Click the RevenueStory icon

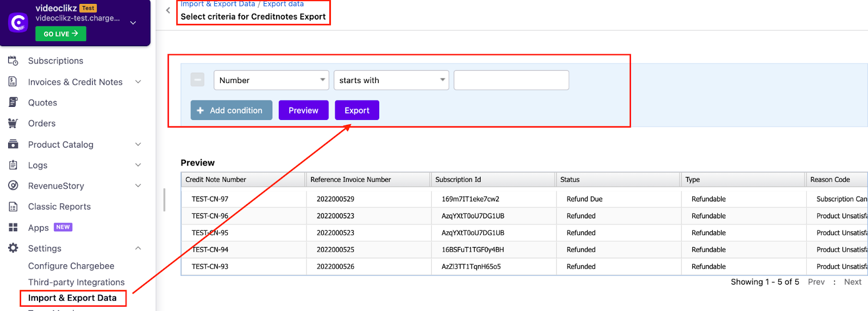point(13,186)
